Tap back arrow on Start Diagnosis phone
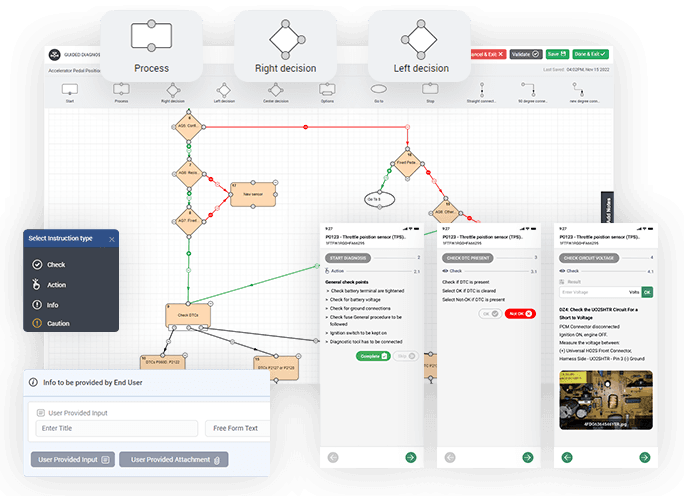The height and width of the screenshot is (496, 684). [333, 457]
